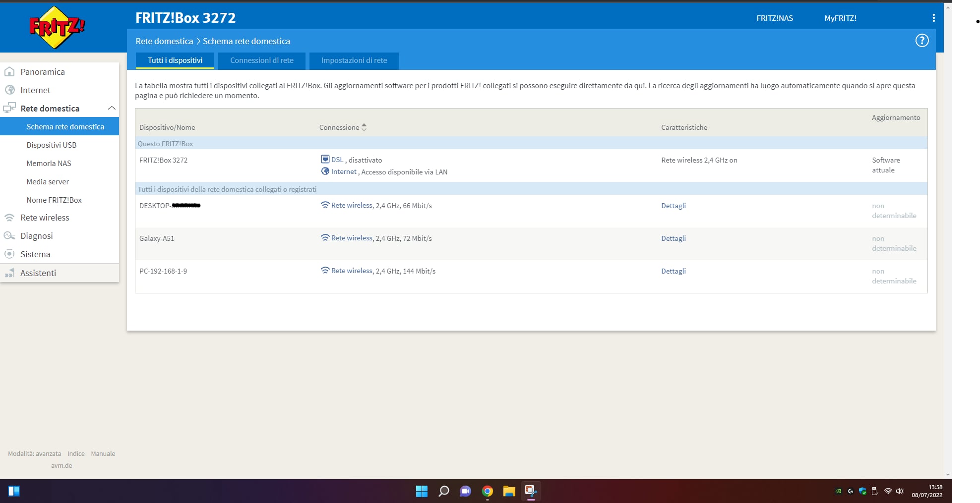This screenshot has width=980, height=503.
Task: Switch to the Connessioni di rete tab
Action: click(x=262, y=60)
